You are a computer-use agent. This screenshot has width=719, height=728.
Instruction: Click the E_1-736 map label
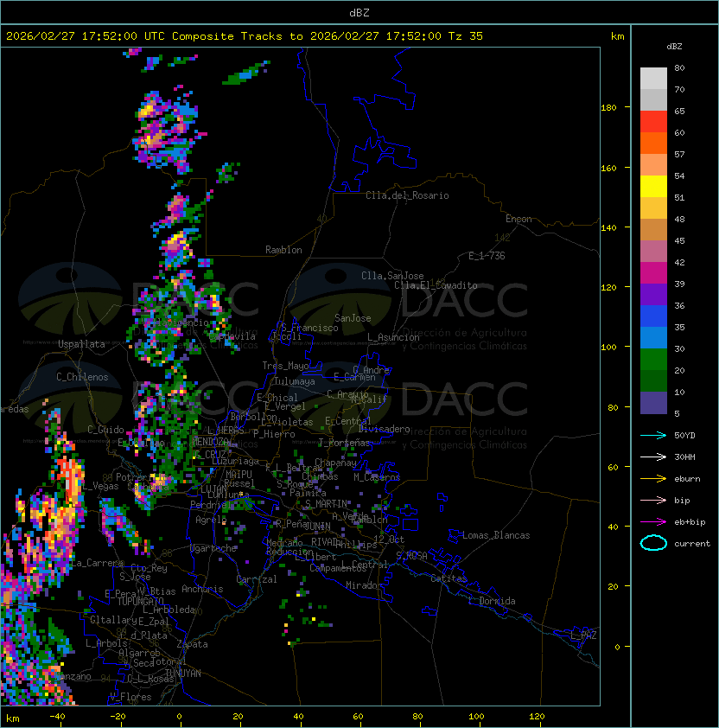pos(487,256)
